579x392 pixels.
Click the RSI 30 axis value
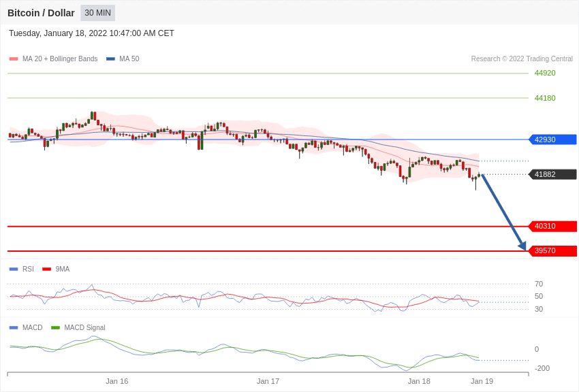[x=539, y=309]
